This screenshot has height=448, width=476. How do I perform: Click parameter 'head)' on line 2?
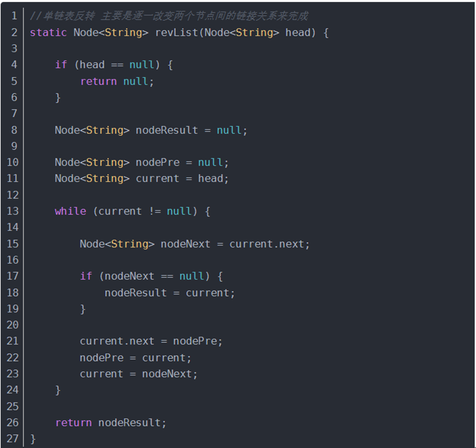coord(301,32)
